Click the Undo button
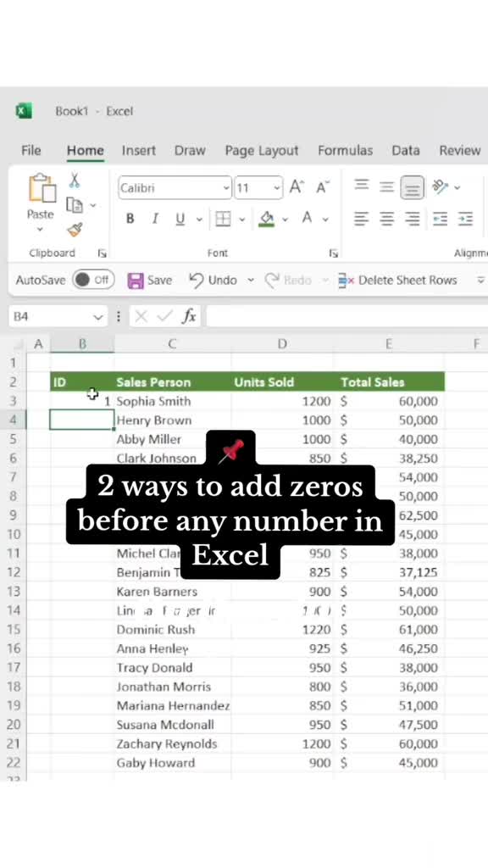488x868 pixels. pos(213,280)
